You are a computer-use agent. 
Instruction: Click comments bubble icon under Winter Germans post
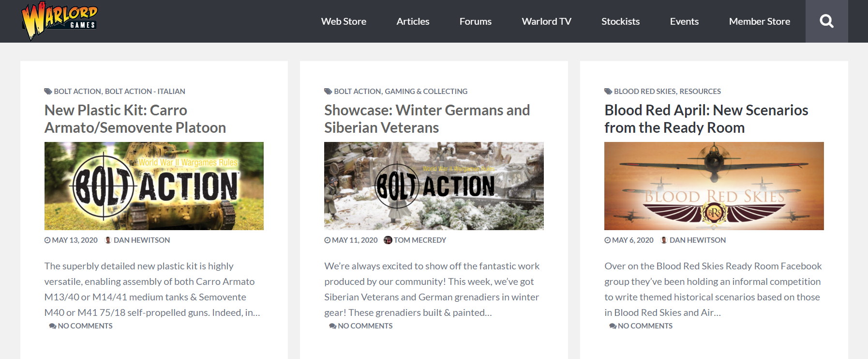coord(332,326)
